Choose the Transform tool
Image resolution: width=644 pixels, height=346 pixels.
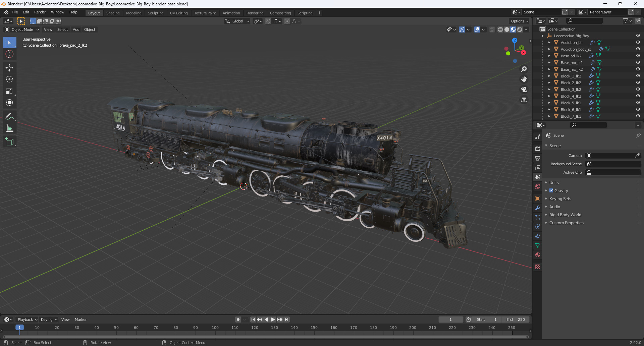[9, 103]
